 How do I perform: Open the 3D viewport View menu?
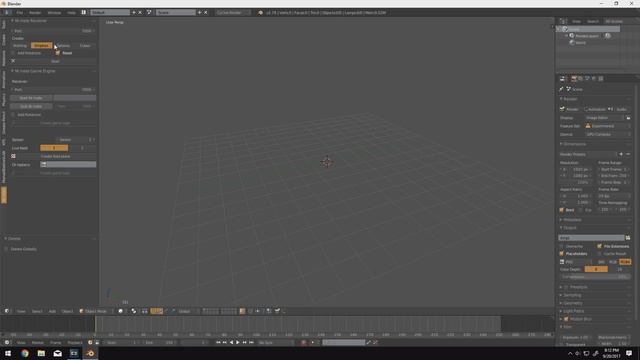(21, 311)
